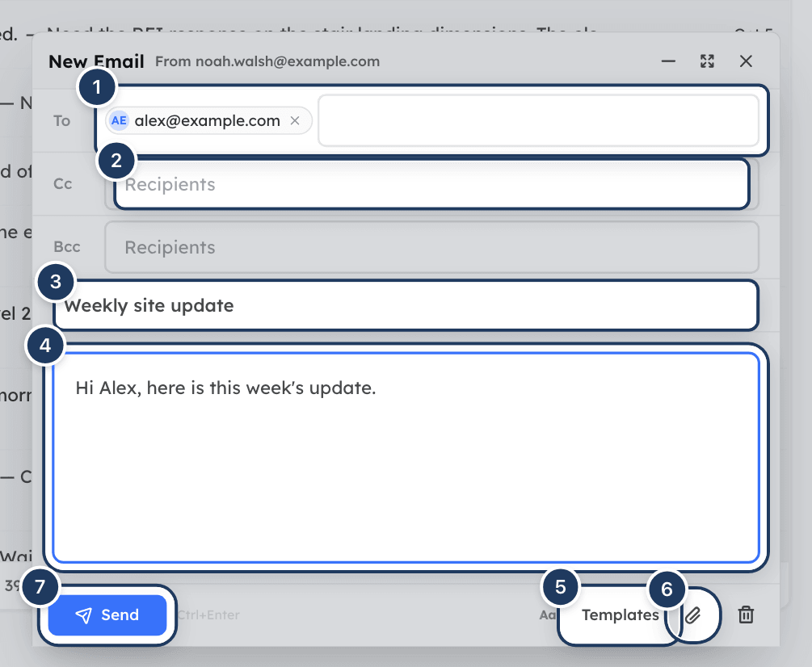Click the Send button

[107, 615]
